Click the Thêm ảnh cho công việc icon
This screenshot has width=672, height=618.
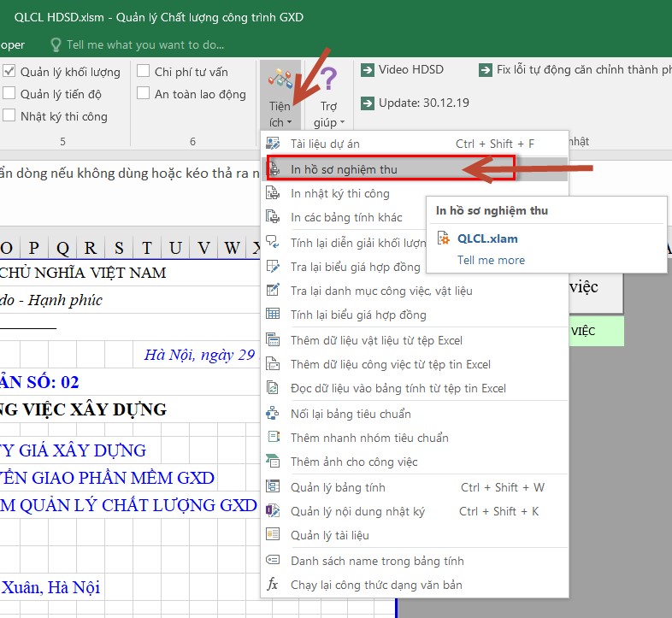coord(274,462)
